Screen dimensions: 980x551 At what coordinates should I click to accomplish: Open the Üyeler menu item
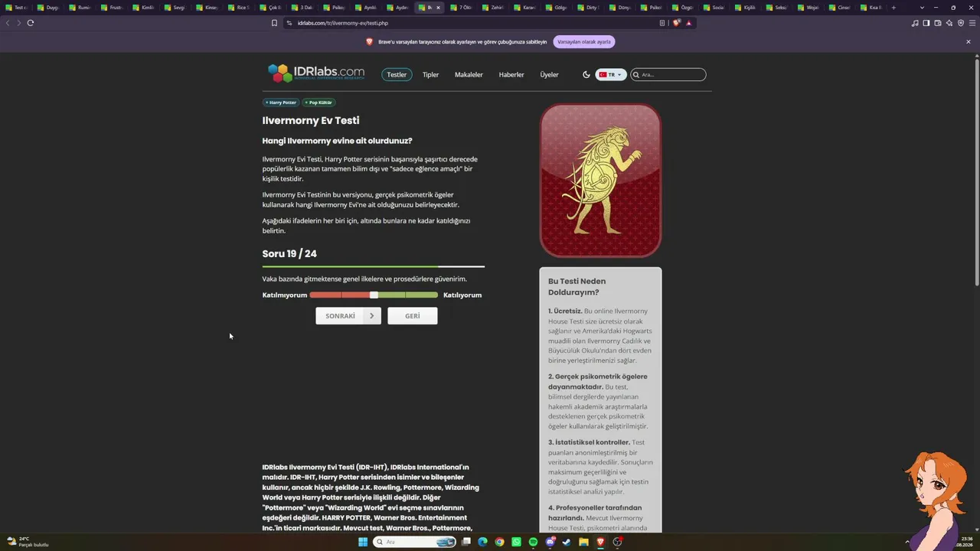pyautogui.click(x=550, y=75)
